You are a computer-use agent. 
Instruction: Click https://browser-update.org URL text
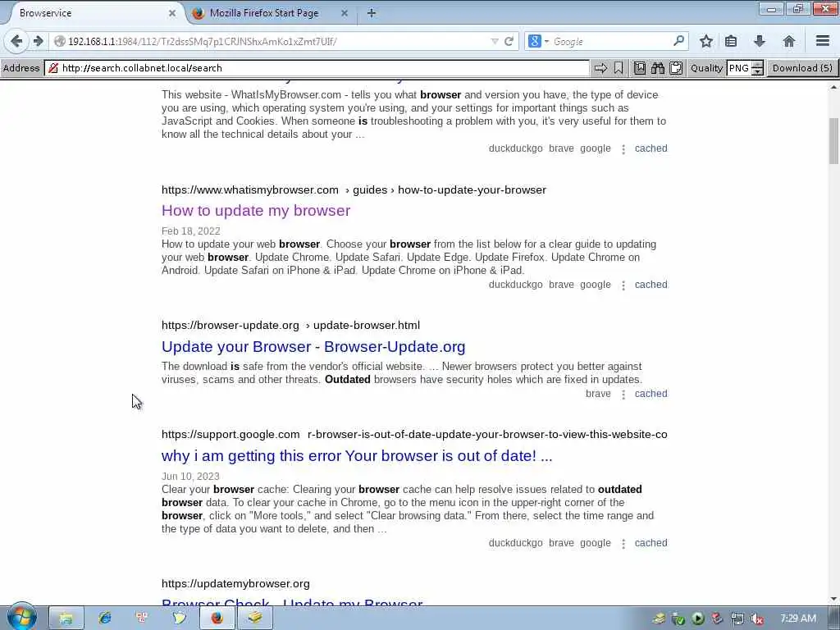pyautogui.click(x=231, y=325)
